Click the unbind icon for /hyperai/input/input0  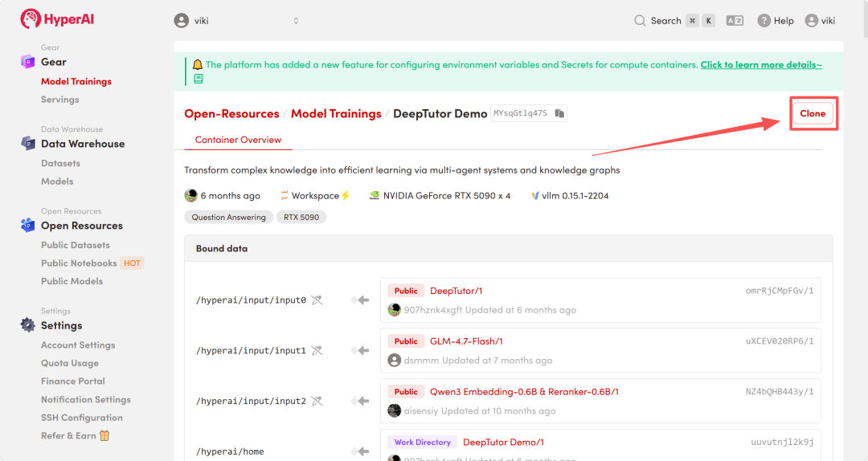(317, 300)
